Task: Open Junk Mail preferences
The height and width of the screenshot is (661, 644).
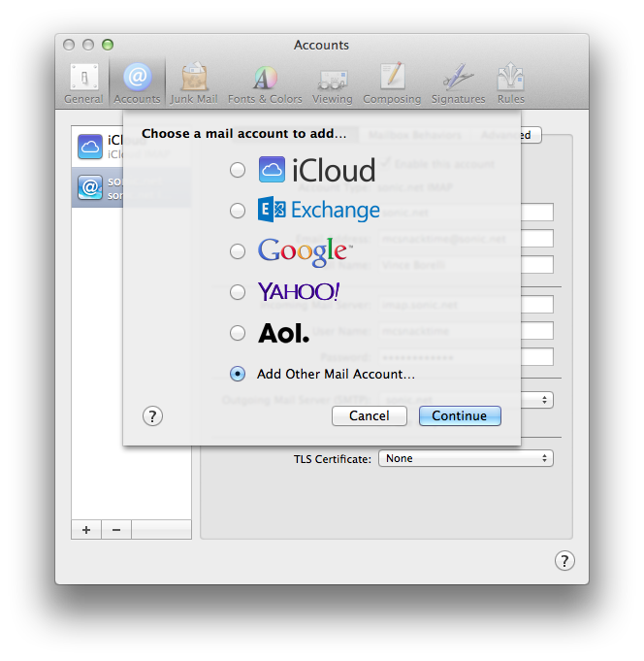Action: tap(194, 83)
